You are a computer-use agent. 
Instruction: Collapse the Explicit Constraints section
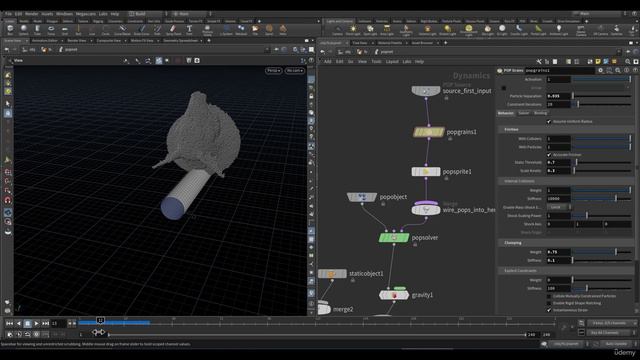click(520, 271)
